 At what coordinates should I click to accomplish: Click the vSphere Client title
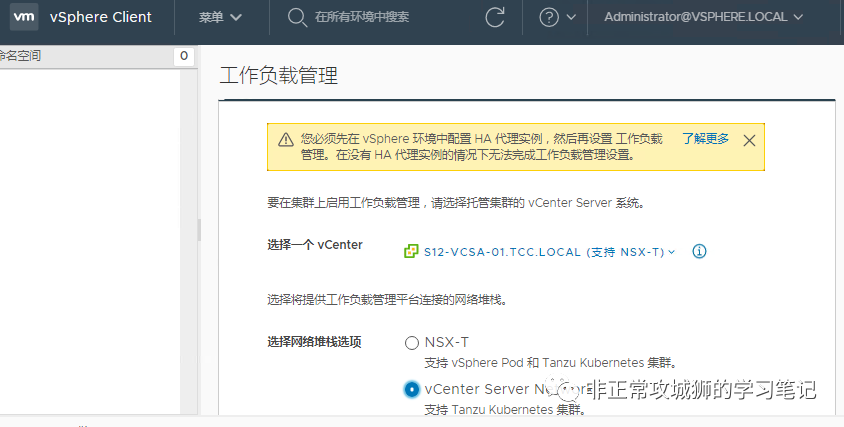pos(101,17)
